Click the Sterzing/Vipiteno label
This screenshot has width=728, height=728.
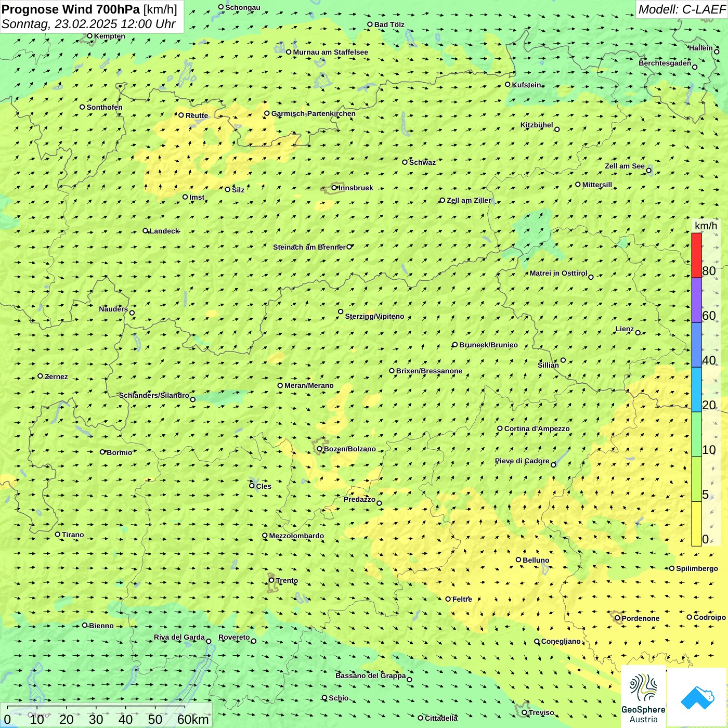click(374, 317)
